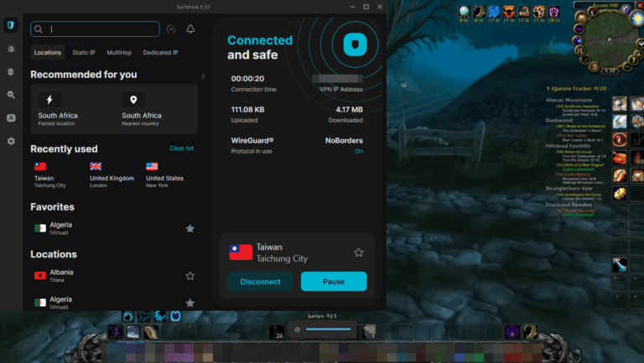
Task: Open notifications bell icon
Action: 190,29
